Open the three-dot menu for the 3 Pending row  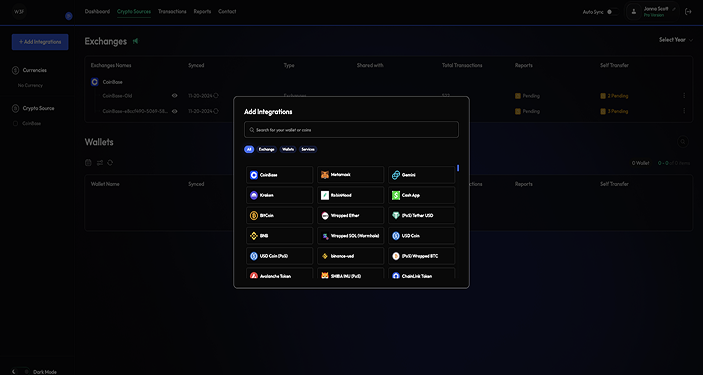pos(684,111)
